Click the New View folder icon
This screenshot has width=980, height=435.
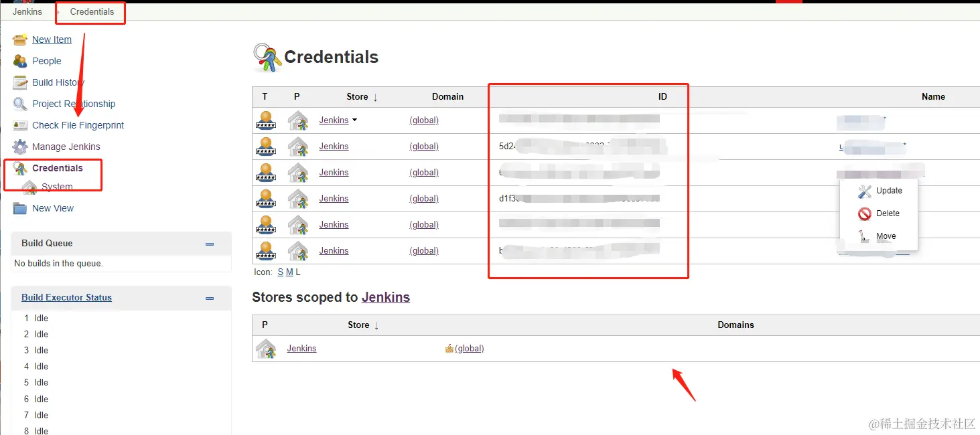pyautogui.click(x=20, y=208)
